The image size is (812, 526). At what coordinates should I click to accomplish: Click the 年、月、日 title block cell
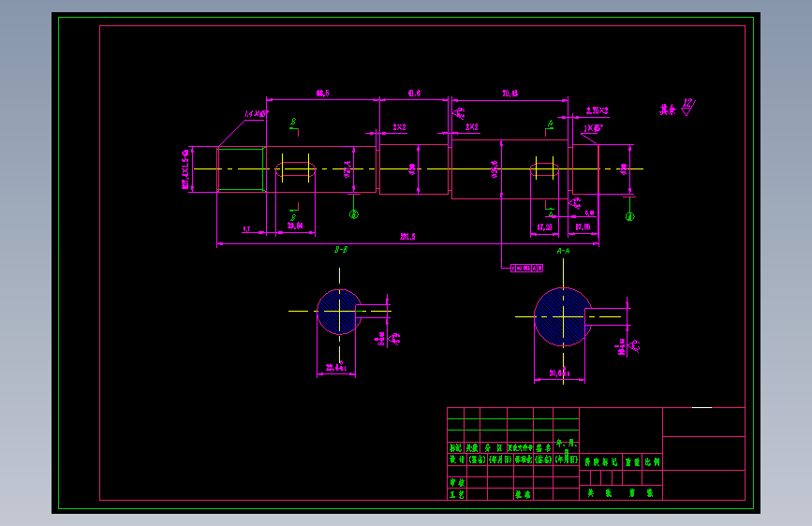click(566, 446)
